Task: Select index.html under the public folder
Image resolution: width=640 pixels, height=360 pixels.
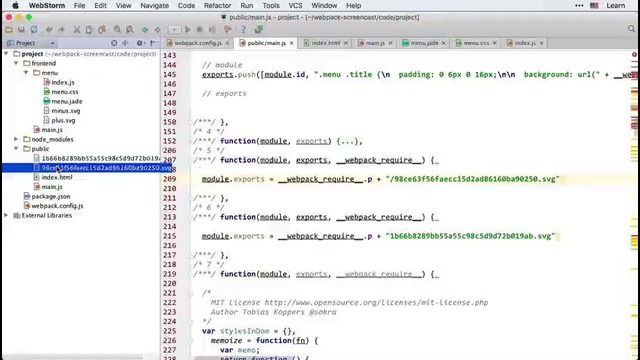Action: point(57,177)
